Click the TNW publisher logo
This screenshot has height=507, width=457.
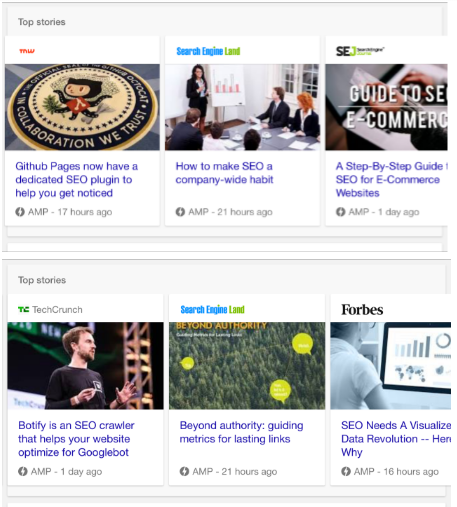[27, 51]
